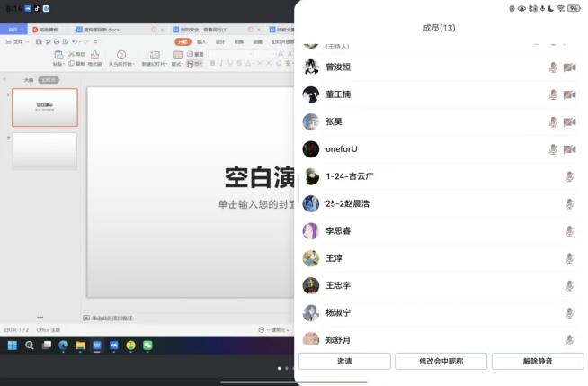Click the Paste icon in the ribbon
Screen dimensions: 588x386
pos(58,55)
